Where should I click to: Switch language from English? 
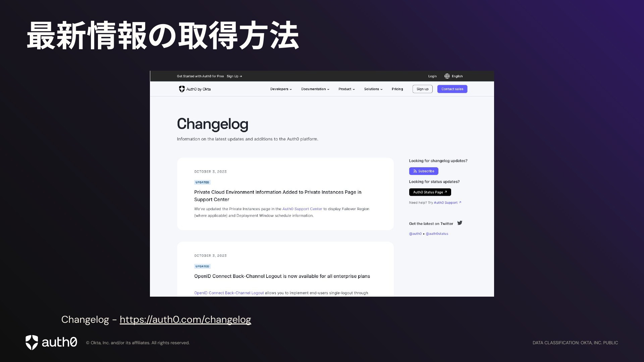pos(457,76)
